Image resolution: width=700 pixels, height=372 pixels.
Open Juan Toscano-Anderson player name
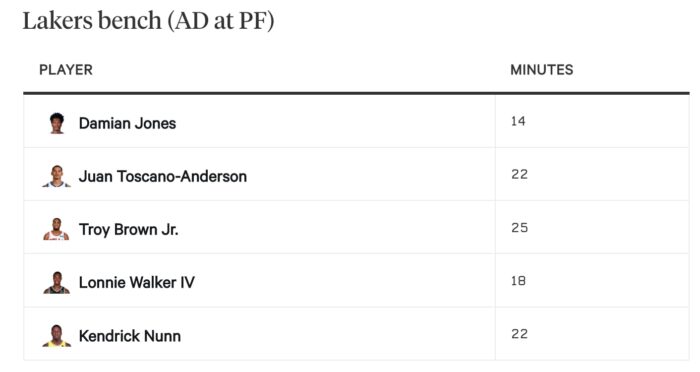pos(163,176)
